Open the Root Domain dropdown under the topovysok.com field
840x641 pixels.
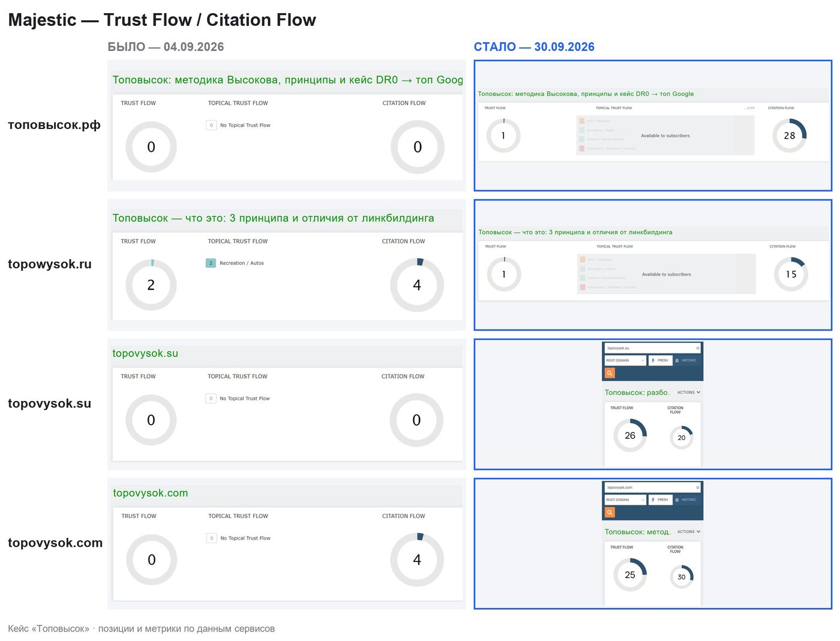pyautogui.click(x=625, y=500)
